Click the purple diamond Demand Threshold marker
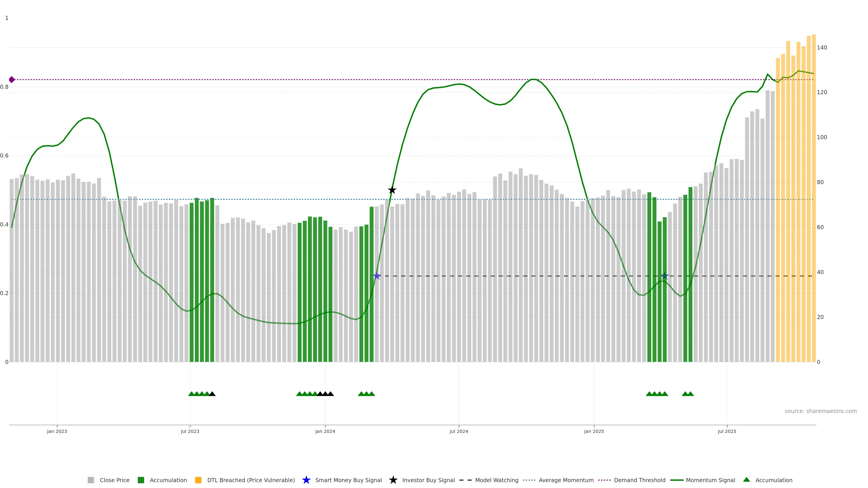 tap(12, 80)
